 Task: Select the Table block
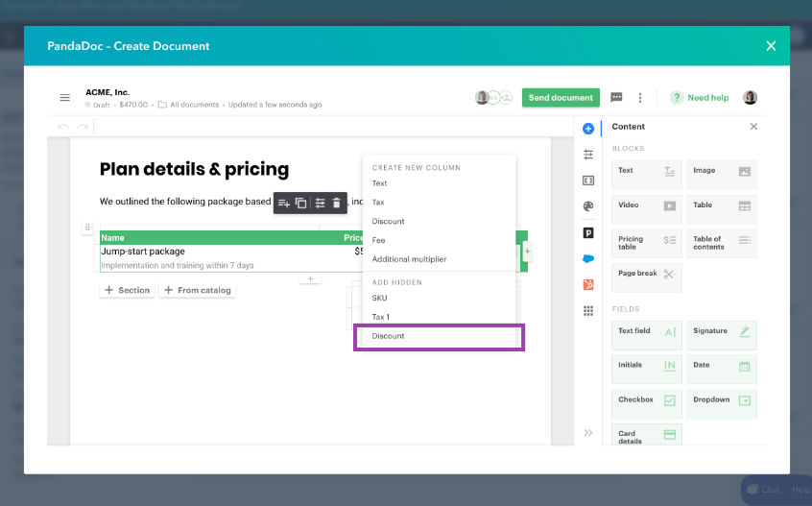pos(722,209)
